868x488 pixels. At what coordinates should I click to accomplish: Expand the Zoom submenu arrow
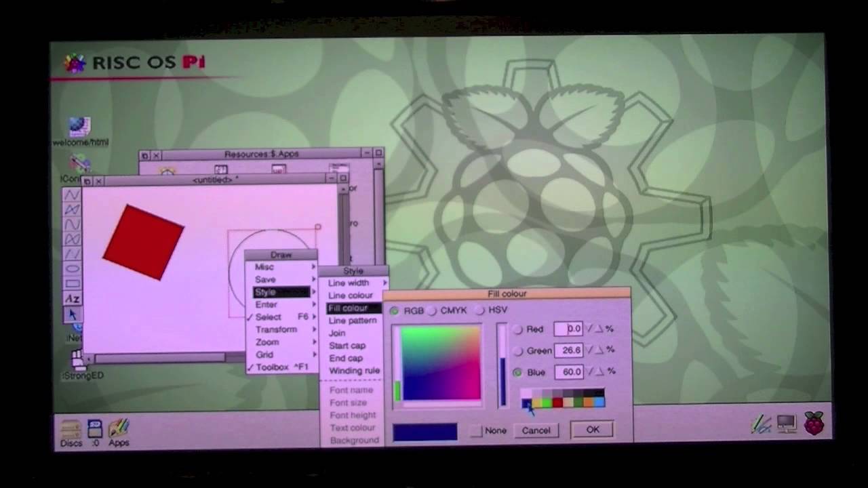coord(313,342)
